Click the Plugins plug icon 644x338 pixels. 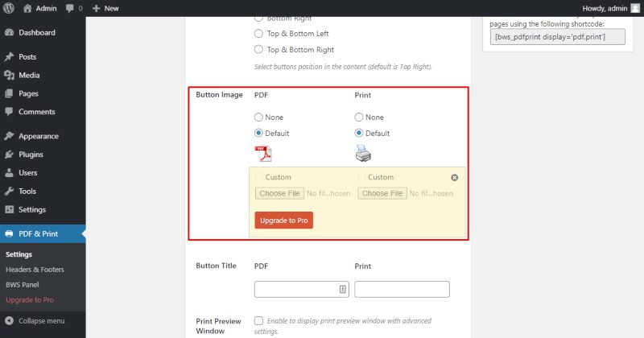(x=9, y=155)
